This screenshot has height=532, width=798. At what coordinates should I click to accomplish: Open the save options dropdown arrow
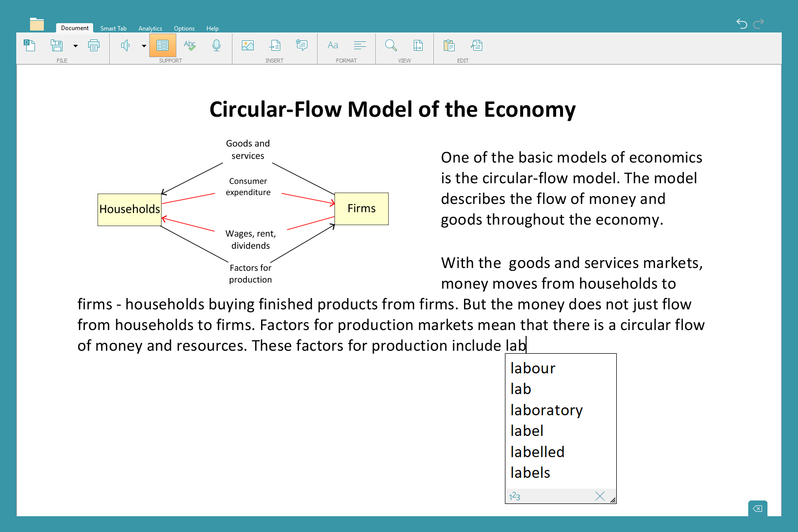75,46
